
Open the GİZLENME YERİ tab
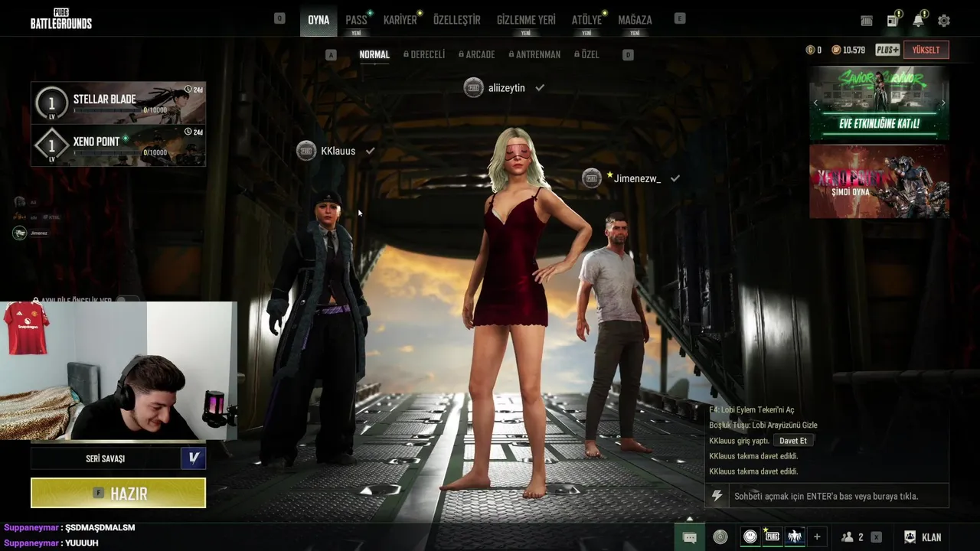tap(526, 20)
